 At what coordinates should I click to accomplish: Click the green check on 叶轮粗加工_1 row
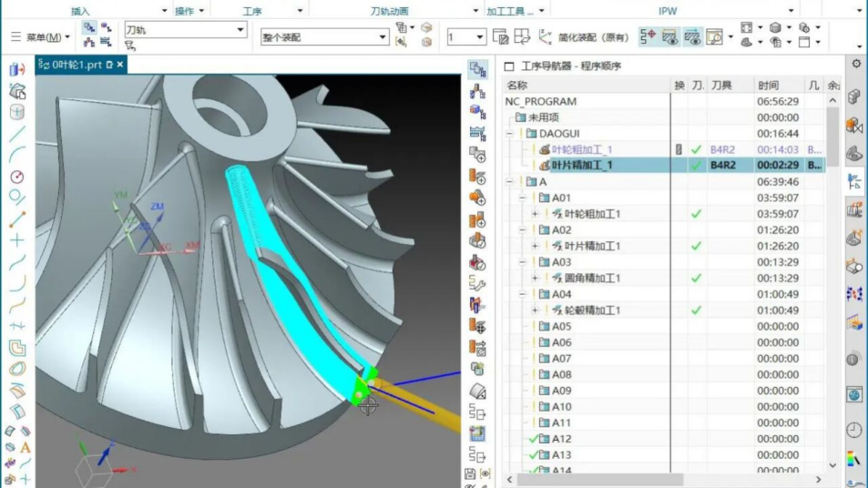coord(696,149)
